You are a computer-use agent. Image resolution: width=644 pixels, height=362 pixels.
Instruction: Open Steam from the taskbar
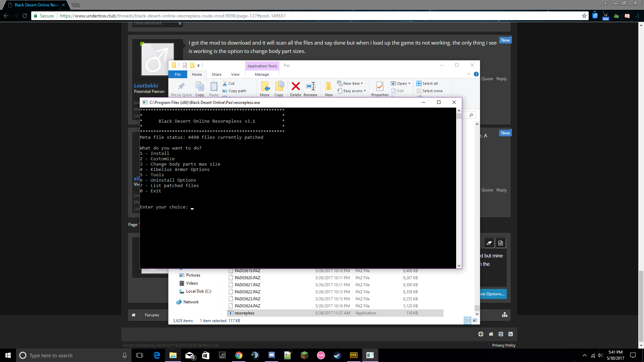[337, 355]
